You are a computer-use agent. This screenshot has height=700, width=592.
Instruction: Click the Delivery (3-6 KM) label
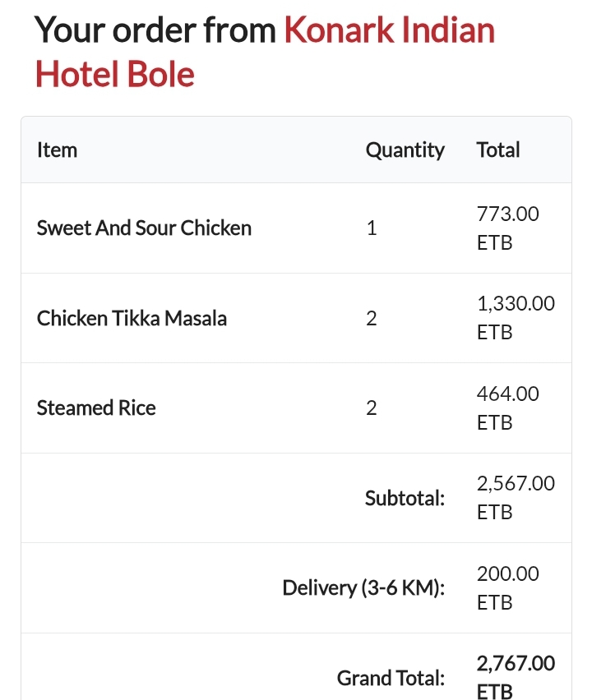point(363,588)
